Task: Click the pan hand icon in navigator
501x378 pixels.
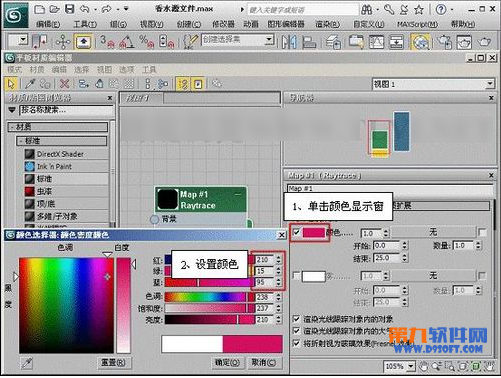Action: click(423, 366)
